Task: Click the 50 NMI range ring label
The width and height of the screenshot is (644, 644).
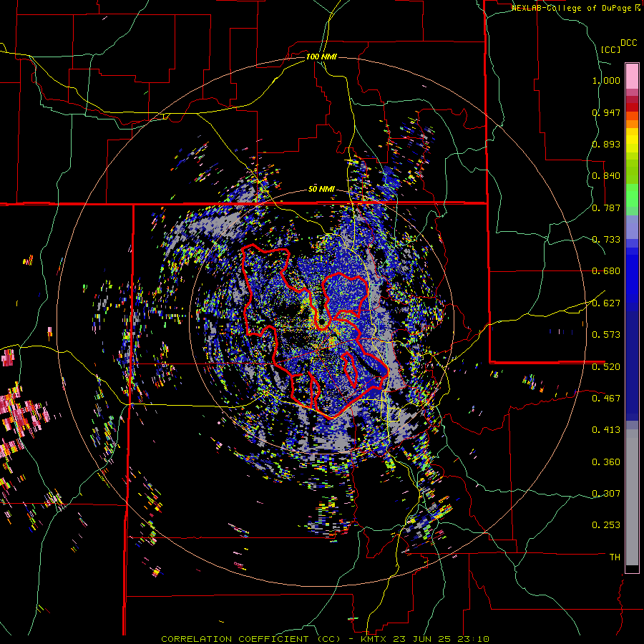Action: click(321, 189)
